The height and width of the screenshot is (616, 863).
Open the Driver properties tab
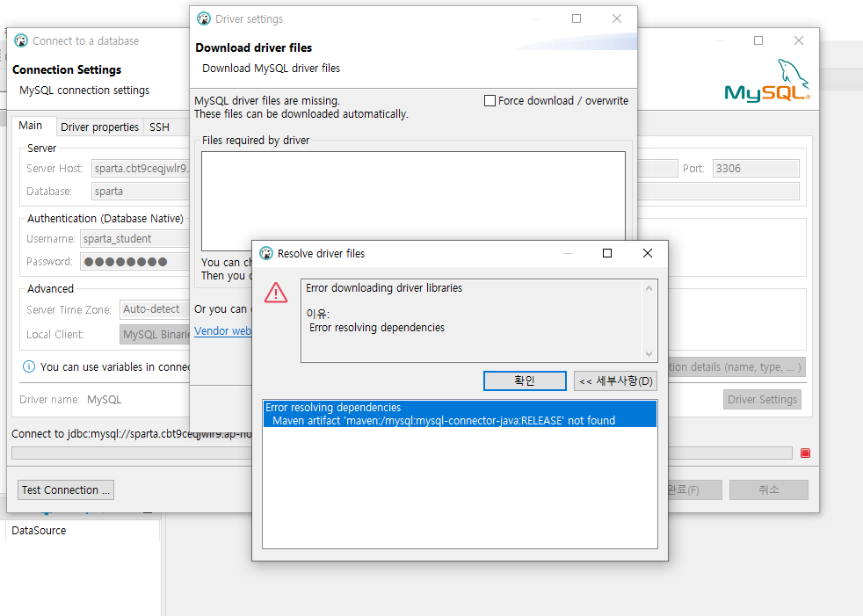coord(99,127)
